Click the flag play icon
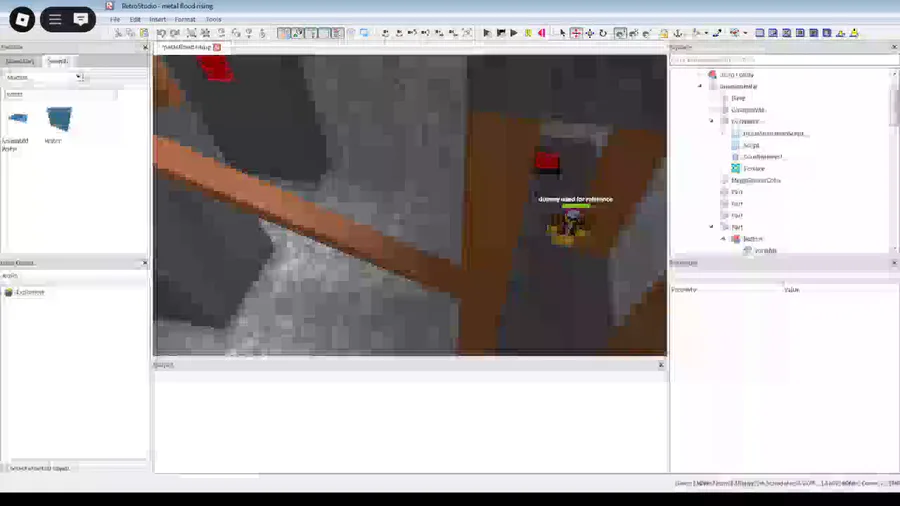Screen dimensions: 900x506 tap(501, 33)
